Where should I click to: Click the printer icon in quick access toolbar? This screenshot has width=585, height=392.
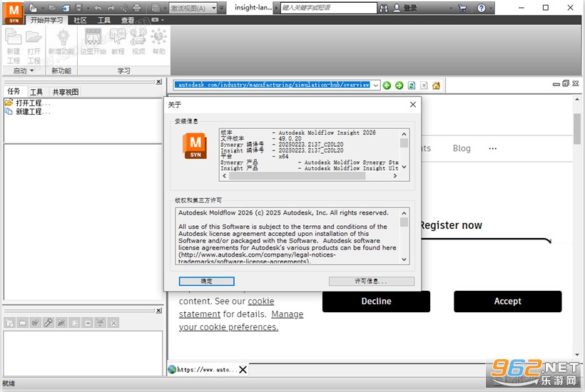click(x=137, y=8)
